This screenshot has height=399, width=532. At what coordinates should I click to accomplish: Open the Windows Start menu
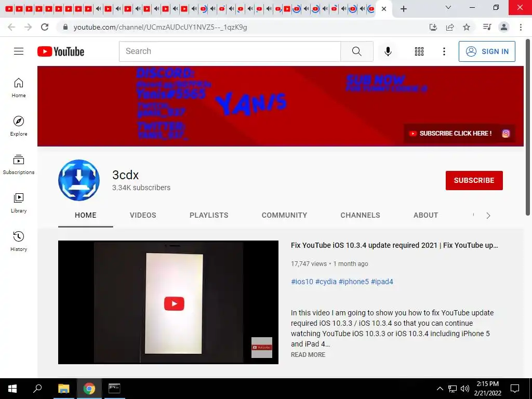[x=12, y=389]
